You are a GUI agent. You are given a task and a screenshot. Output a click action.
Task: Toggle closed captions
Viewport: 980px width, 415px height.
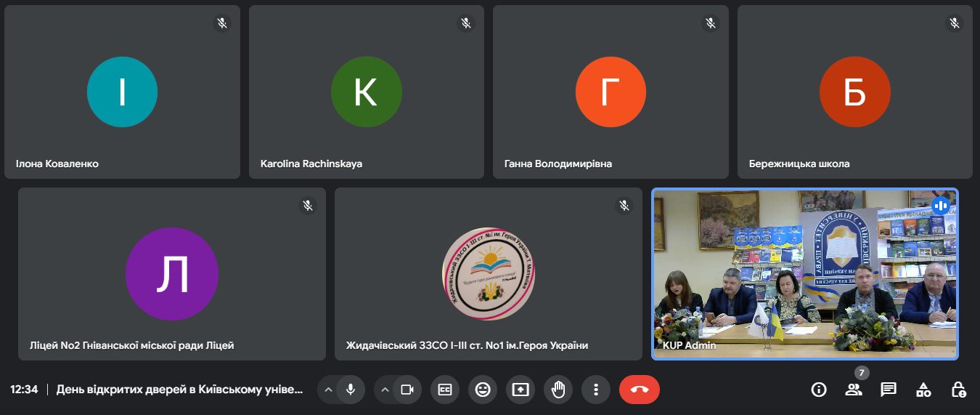click(x=445, y=390)
